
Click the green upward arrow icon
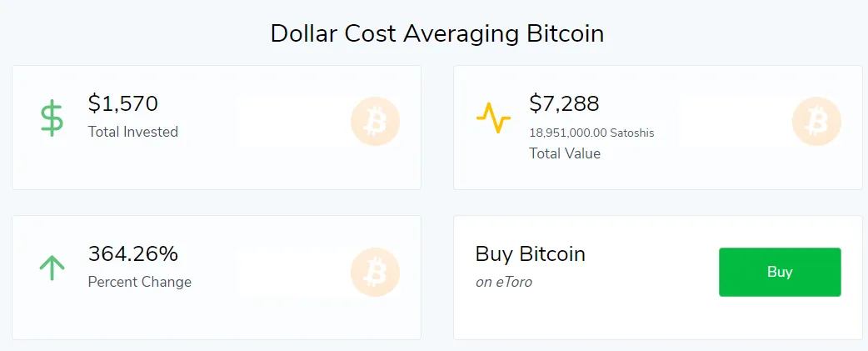52,267
